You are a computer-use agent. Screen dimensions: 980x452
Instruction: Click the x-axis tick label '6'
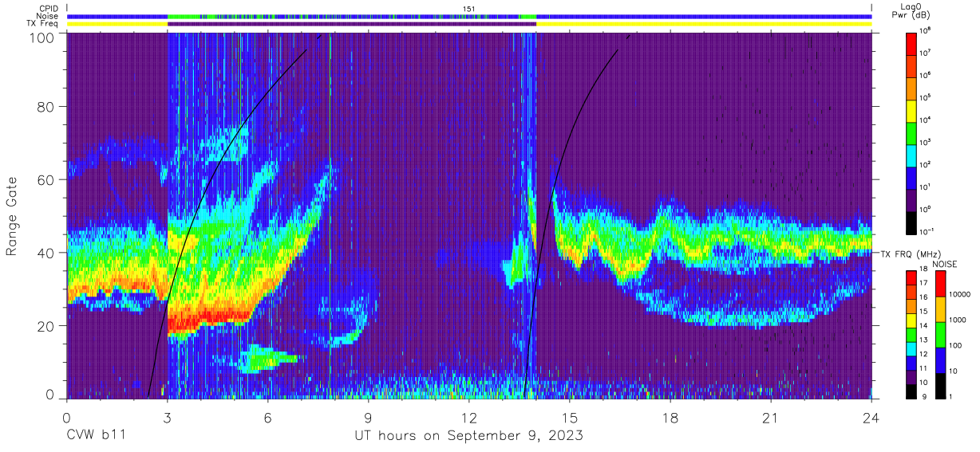point(267,417)
